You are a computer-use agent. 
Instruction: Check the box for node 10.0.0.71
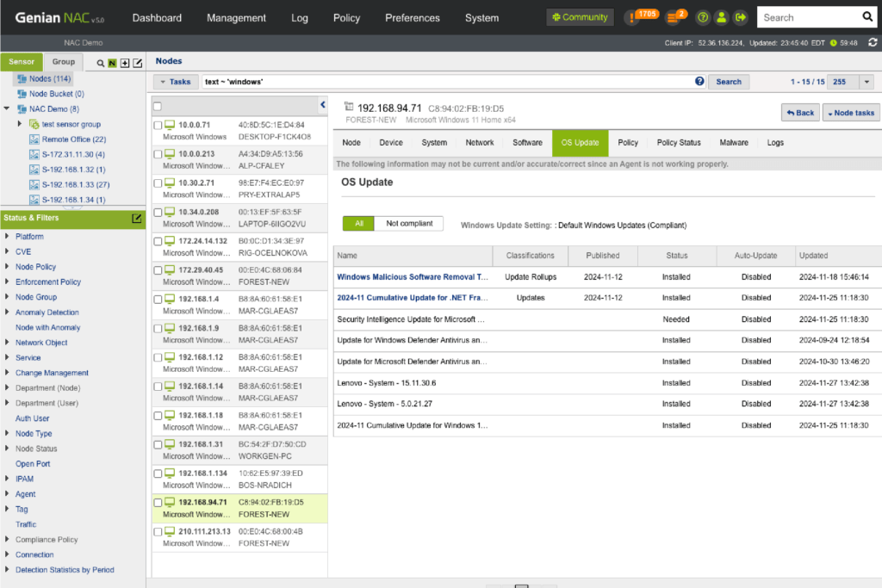point(158,125)
